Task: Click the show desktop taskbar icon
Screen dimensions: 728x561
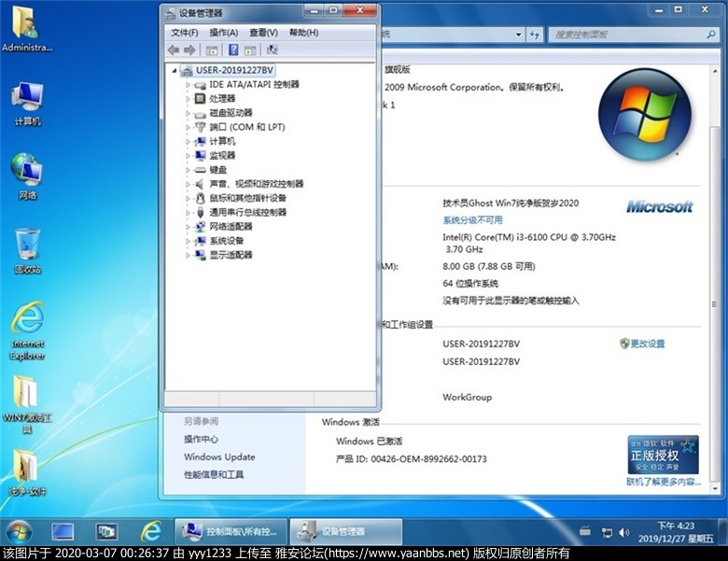Action: coord(63,532)
